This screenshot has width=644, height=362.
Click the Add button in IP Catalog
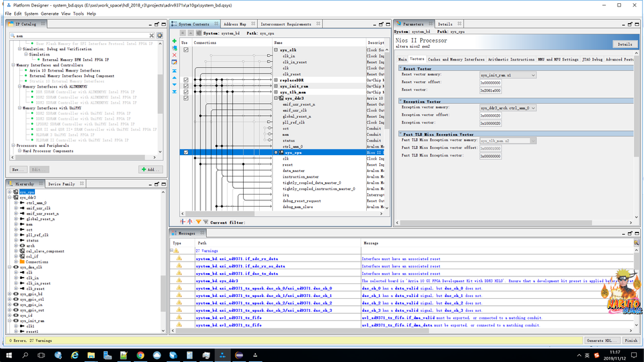pyautogui.click(x=151, y=169)
